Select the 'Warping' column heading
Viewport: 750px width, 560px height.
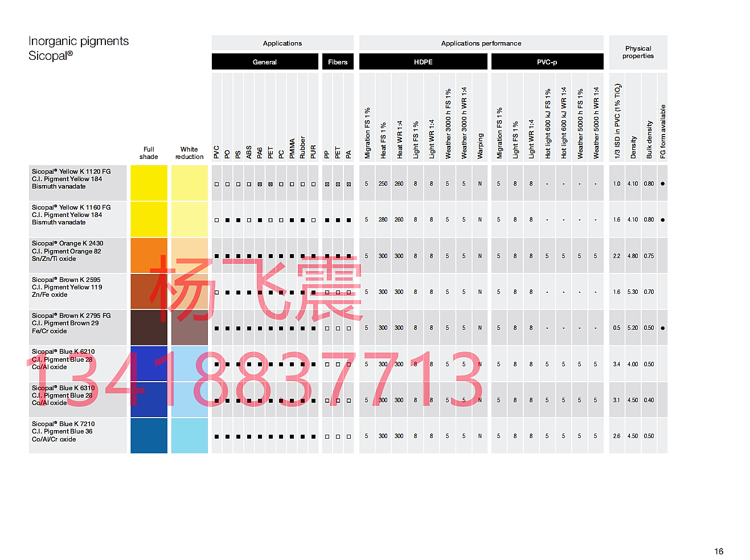tap(480, 146)
